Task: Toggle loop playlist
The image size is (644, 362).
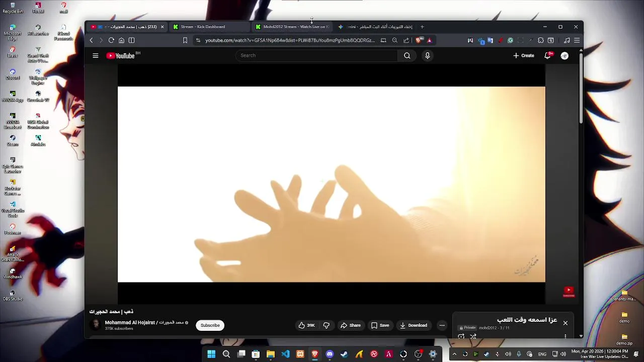Action: coord(461,336)
